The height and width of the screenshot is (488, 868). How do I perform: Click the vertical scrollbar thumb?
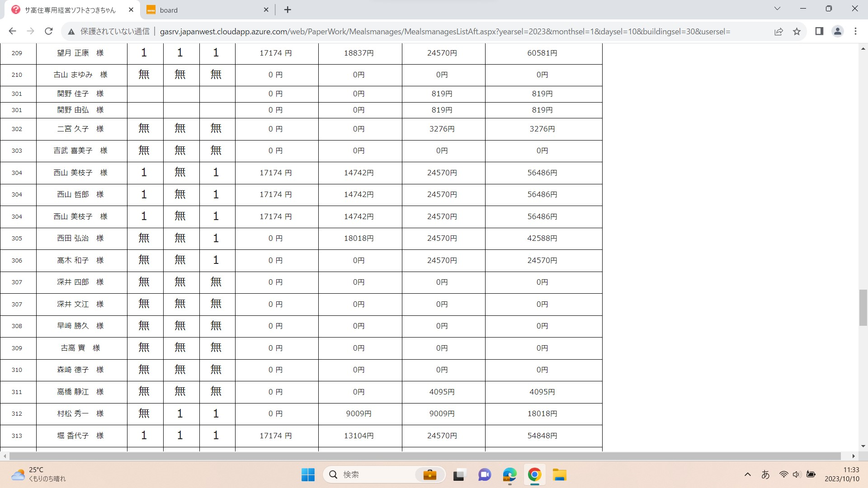[x=863, y=307]
